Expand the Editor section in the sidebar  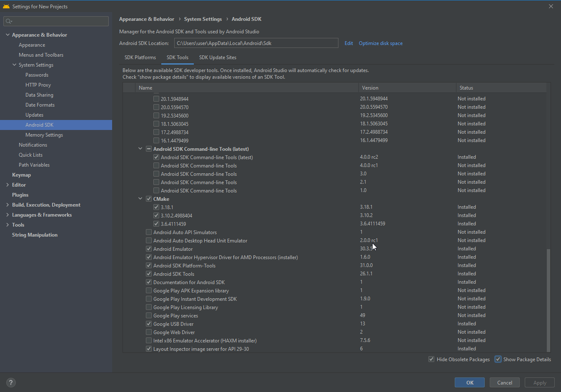7,185
